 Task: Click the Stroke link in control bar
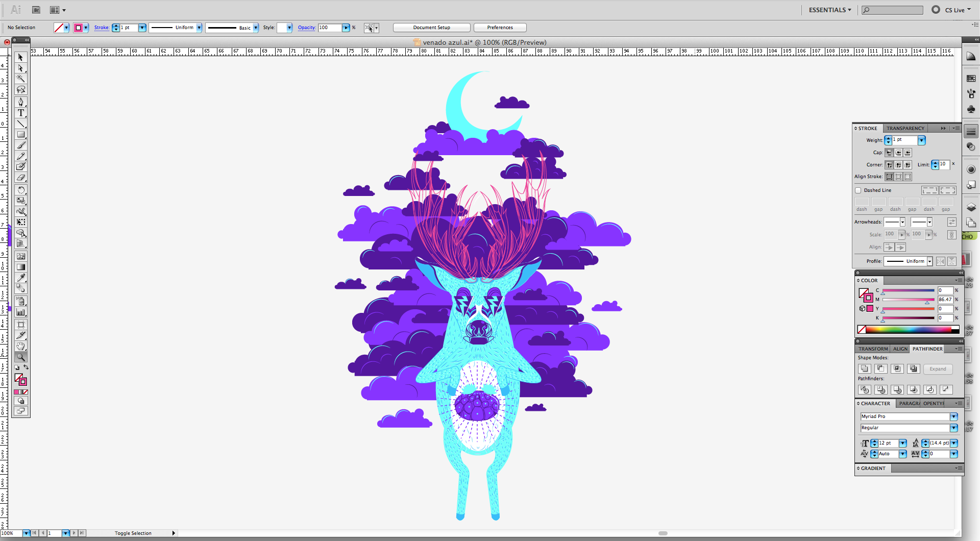tap(102, 28)
